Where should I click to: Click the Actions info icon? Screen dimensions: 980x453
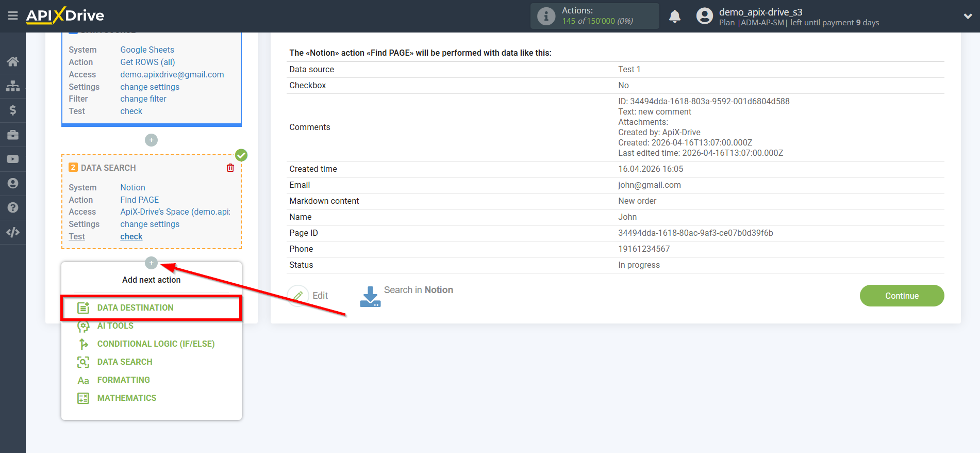(546, 16)
